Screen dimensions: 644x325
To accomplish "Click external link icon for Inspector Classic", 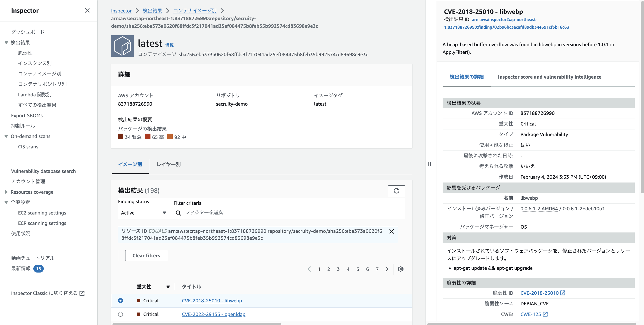I will pos(82,293).
